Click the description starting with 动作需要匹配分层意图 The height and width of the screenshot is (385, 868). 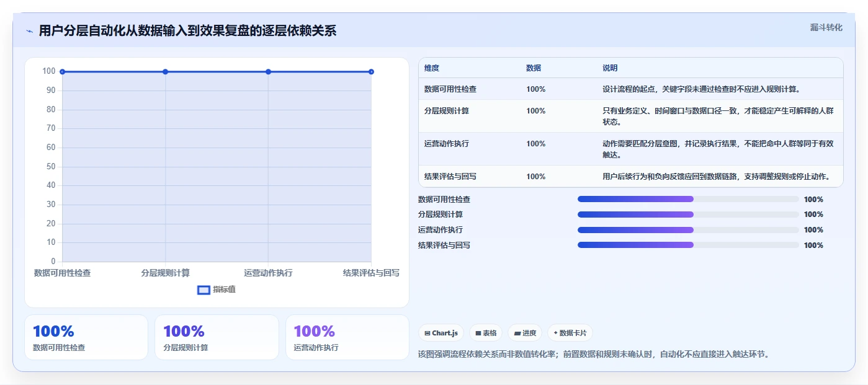(x=718, y=149)
